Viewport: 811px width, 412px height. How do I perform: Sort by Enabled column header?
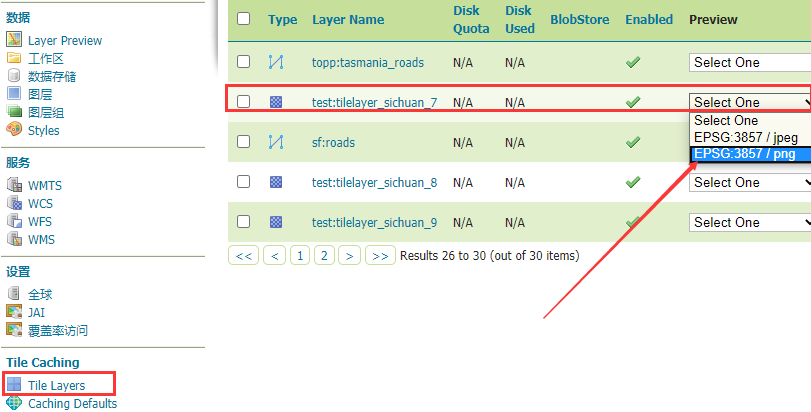[649, 20]
